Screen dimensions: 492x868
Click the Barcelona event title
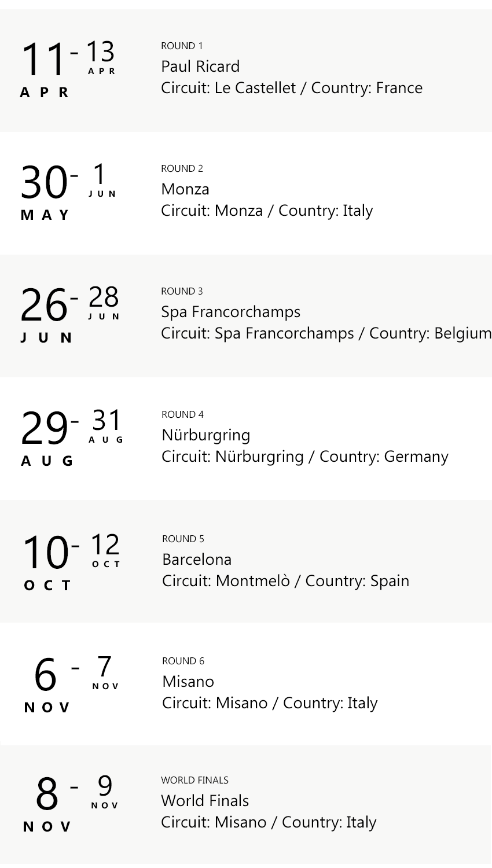pyautogui.click(x=197, y=560)
